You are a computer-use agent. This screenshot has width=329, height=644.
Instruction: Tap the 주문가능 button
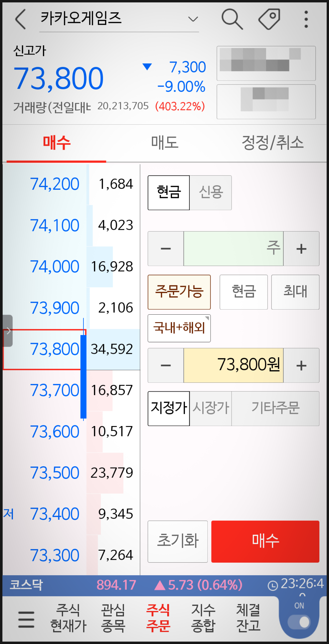point(179,292)
